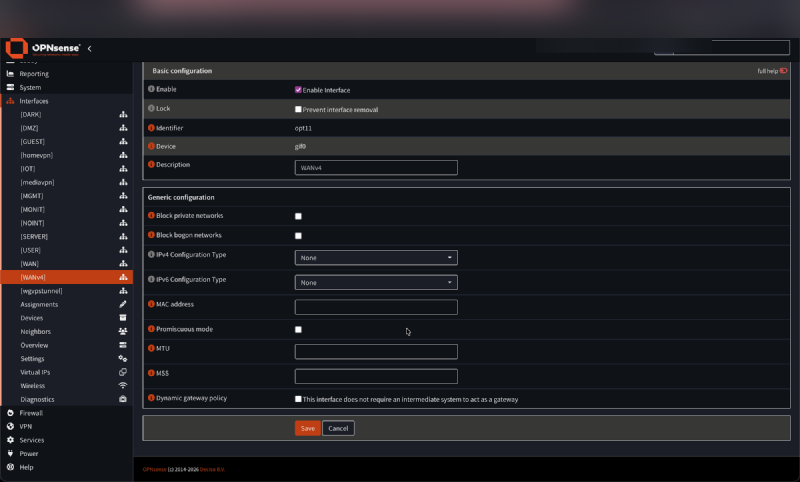This screenshot has width=800, height=482.
Task: Click network icon beside [USER] interface
Action: click(x=123, y=250)
